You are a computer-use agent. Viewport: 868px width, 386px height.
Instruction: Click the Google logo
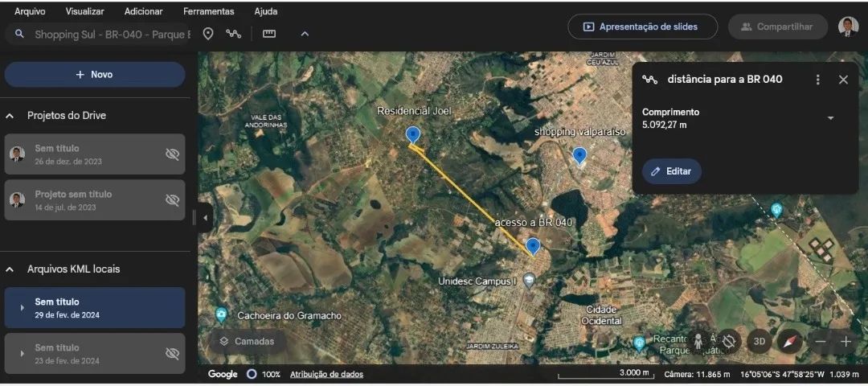tap(223, 375)
